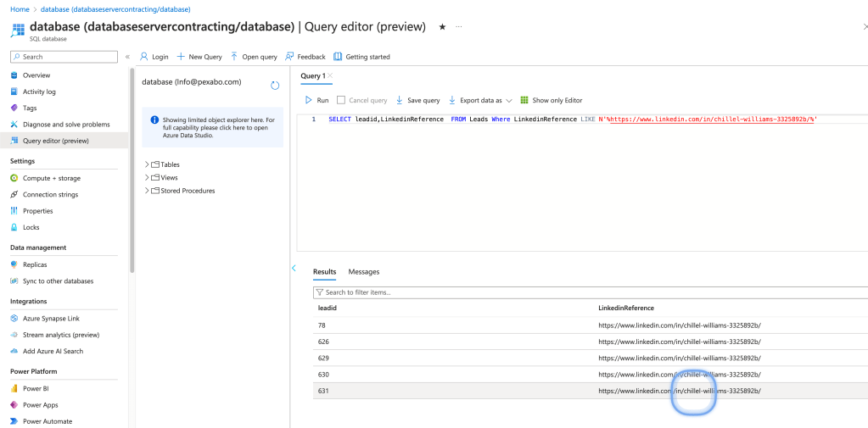The width and height of the screenshot is (868, 428).
Task: Create a New Query
Action: click(x=199, y=57)
